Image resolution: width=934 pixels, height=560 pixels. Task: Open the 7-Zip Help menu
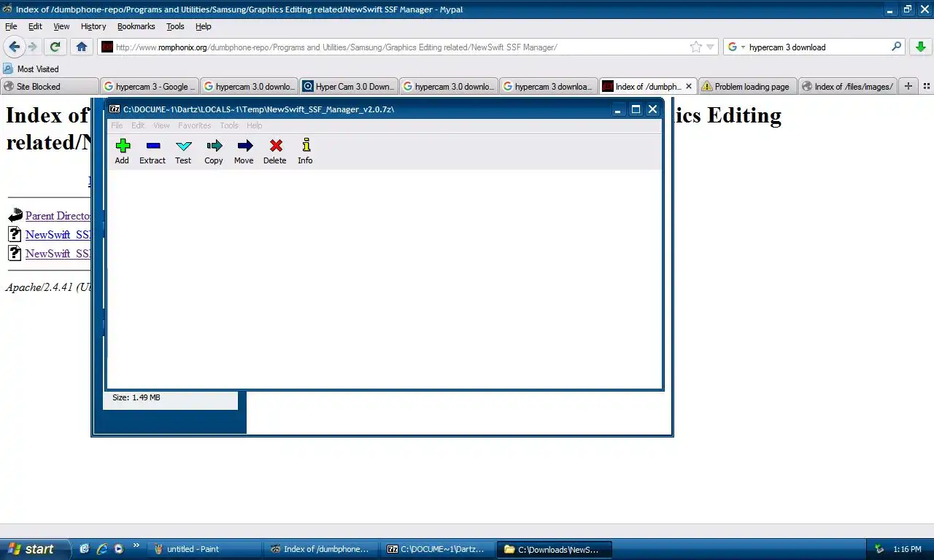point(255,125)
